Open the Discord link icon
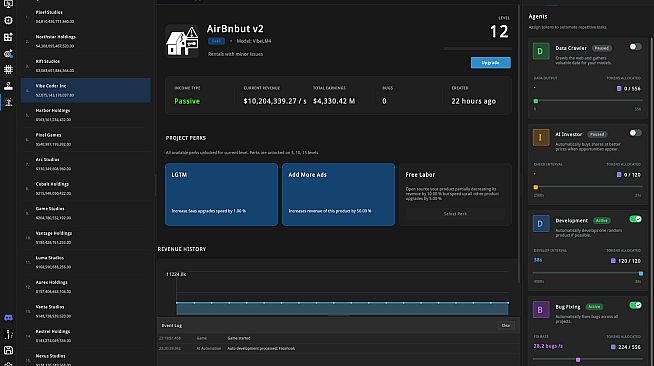 coord(8,318)
